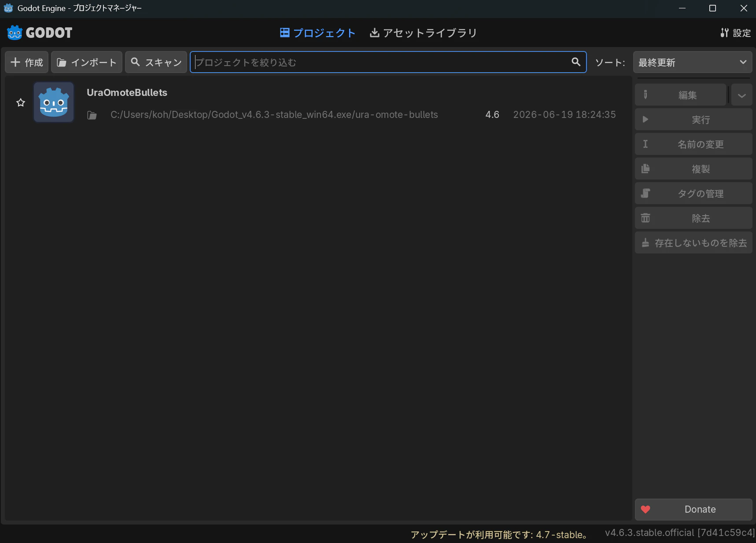756x543 pixels.
Task: Click the v4.6.3.stable.official version label
Action: coord(680,533)
